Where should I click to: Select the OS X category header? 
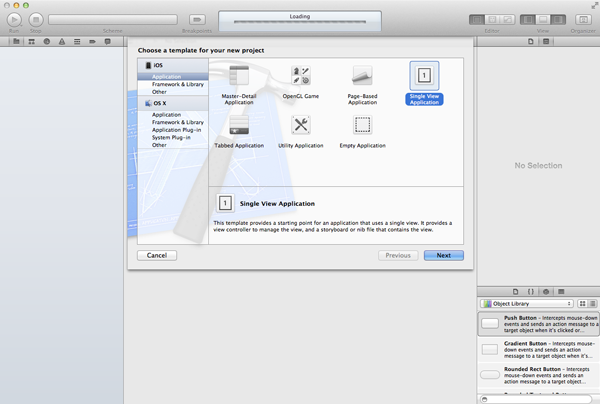pyautogui.click(x=173, y=103)
